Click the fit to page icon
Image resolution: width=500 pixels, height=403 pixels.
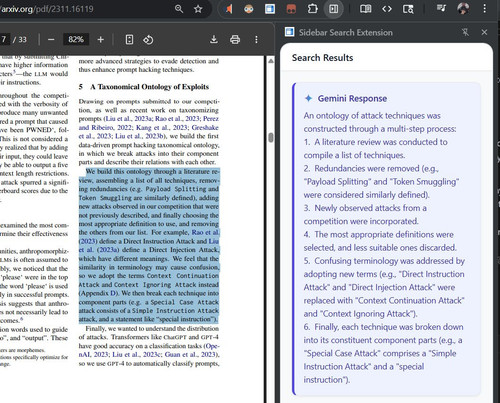click(129, 40)
